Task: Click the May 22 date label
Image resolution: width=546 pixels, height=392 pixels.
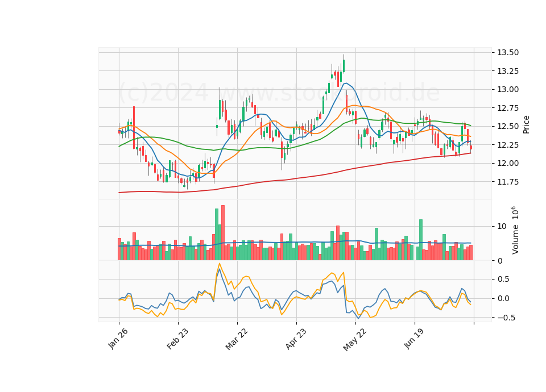Action: tap(354, 339)
